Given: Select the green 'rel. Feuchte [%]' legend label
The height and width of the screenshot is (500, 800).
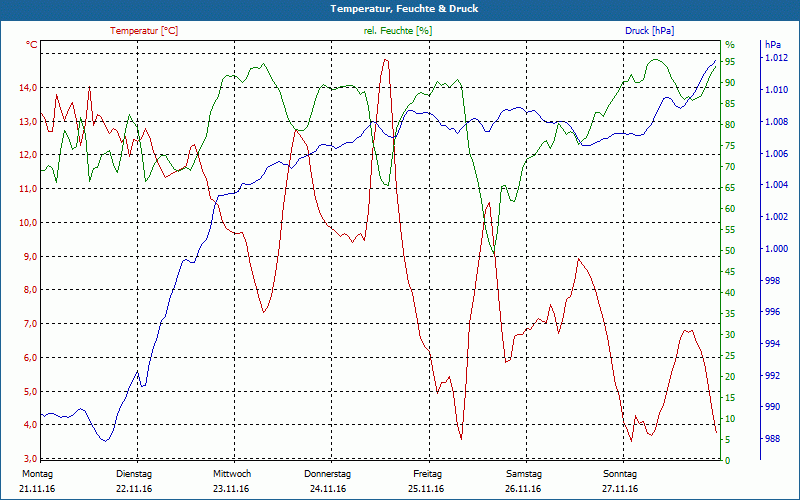Looking at the screenshot, I should (x=397, y=31).
